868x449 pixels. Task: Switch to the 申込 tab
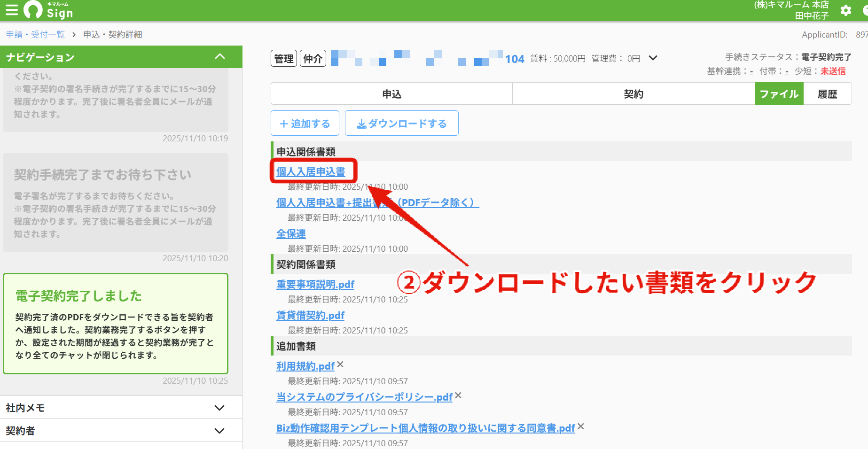(391, 94)
